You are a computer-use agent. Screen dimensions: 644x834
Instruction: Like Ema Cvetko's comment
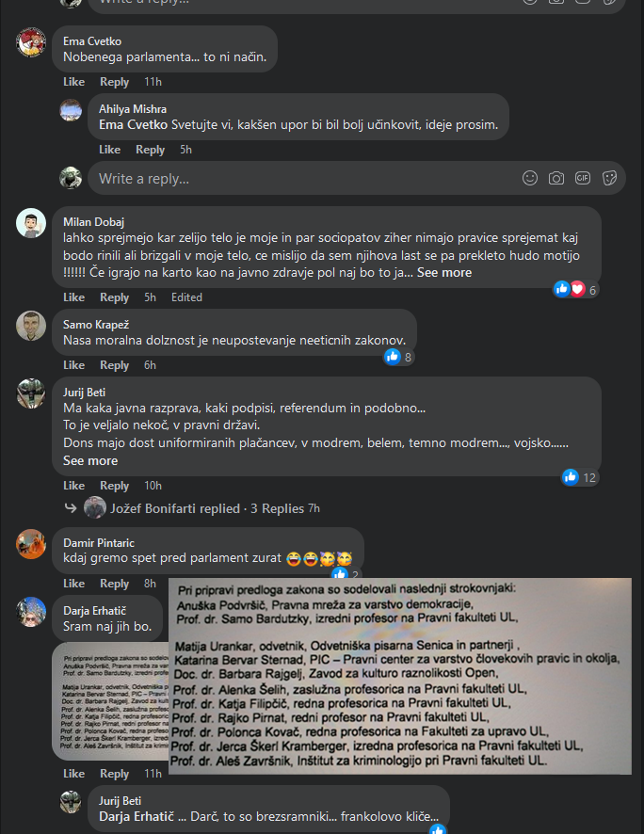(74, 82)
